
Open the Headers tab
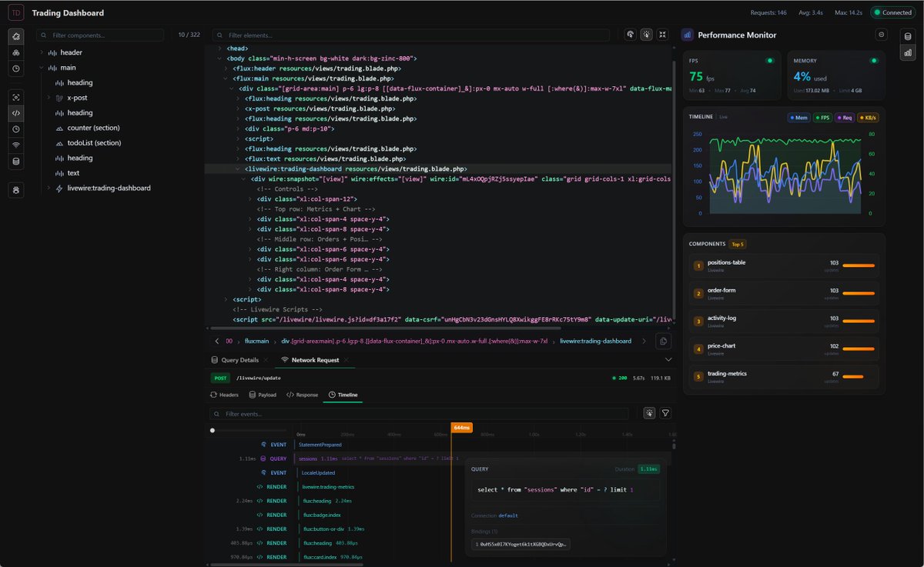[224, 395]
